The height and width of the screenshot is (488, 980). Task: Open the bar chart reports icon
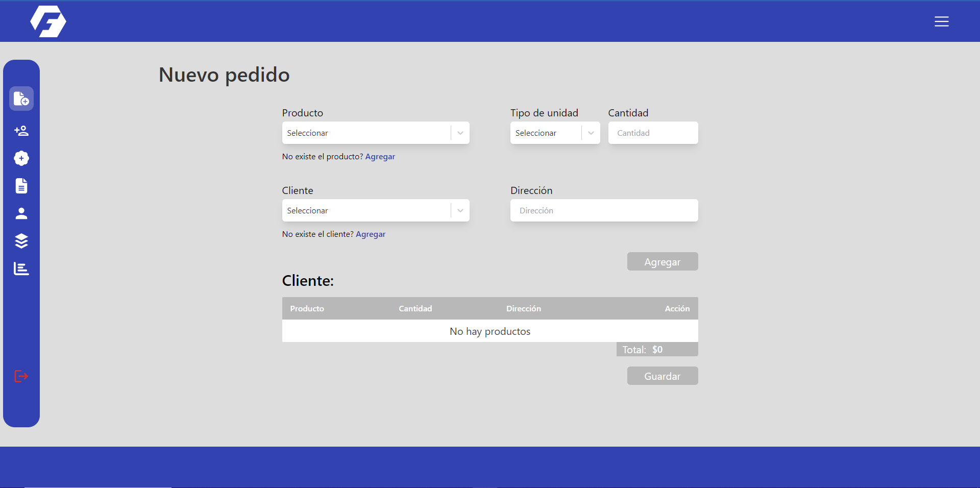click(x=21, y=269)
